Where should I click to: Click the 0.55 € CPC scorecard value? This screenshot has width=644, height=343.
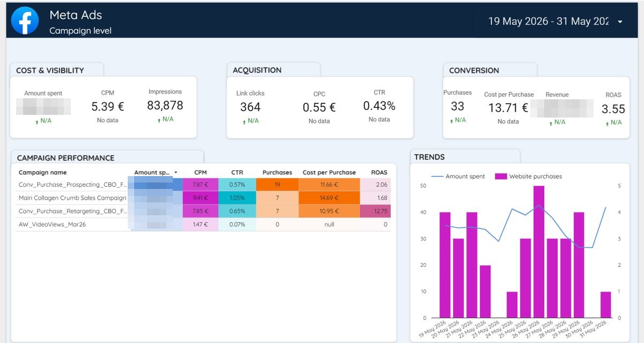[319, 107]
